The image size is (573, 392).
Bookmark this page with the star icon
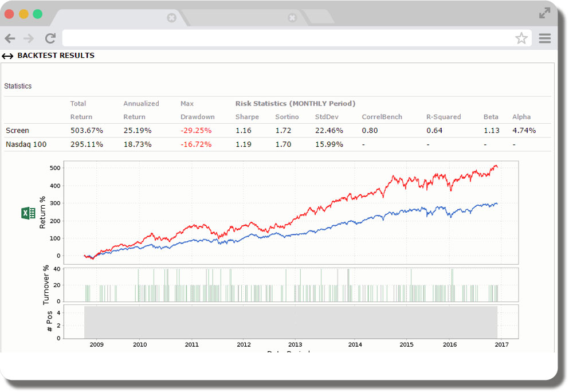point(521,38)
